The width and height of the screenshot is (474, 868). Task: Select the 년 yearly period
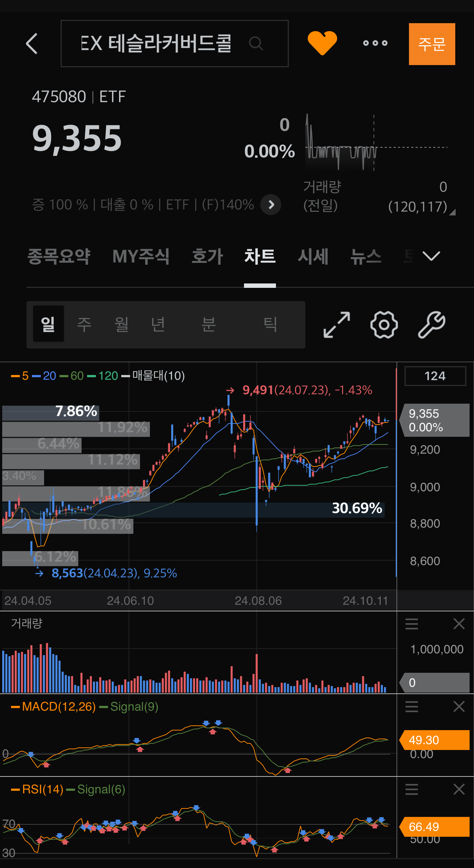158,324
